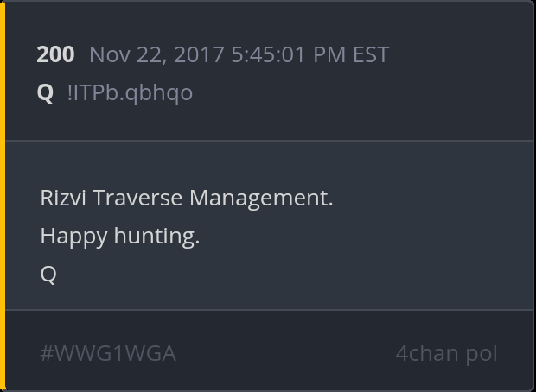Click the word hunting in the post

[x=156, y=237]
